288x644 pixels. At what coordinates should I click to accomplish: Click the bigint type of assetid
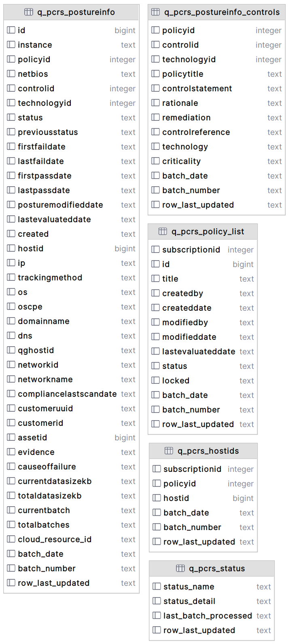click(125, 438)
